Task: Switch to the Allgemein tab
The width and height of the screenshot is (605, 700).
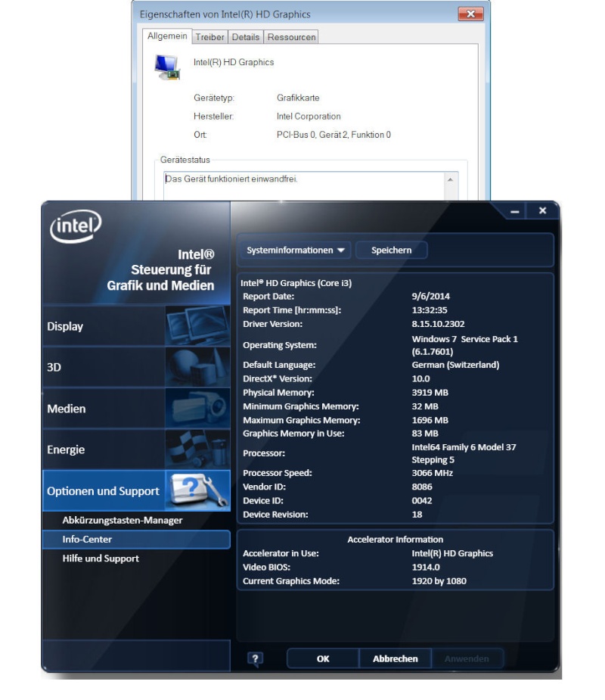Action: [x=167, y=36]
